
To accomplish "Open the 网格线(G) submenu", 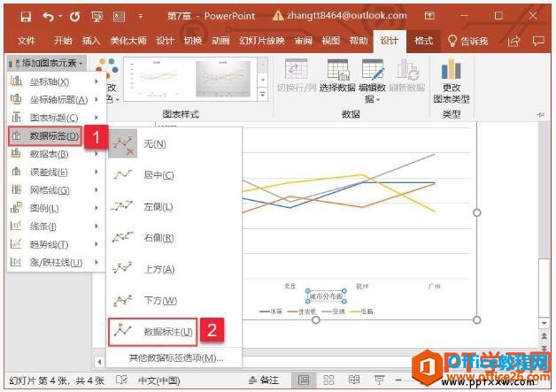I will point(55,190).
